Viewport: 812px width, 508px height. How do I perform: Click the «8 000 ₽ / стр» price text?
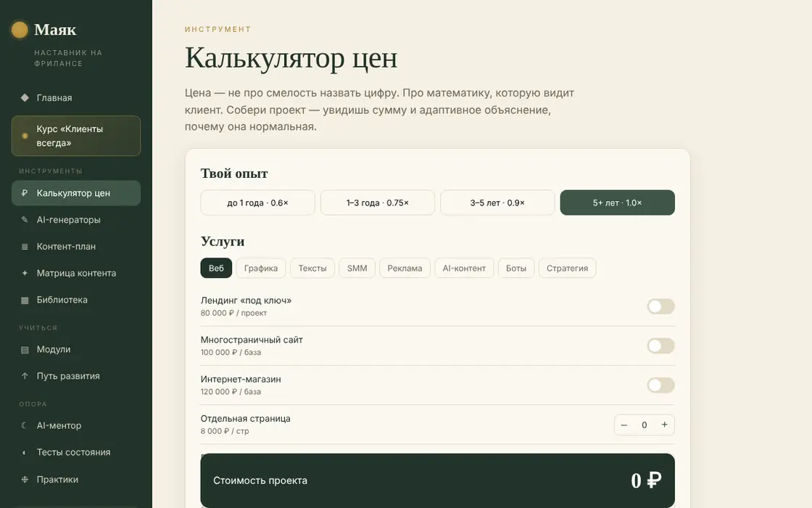(x=225, y=431)
